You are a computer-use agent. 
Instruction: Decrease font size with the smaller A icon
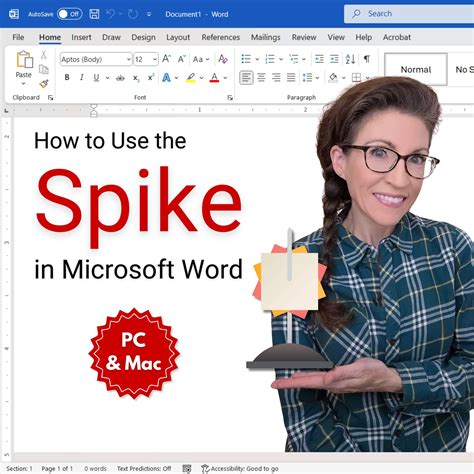point(181,59)
